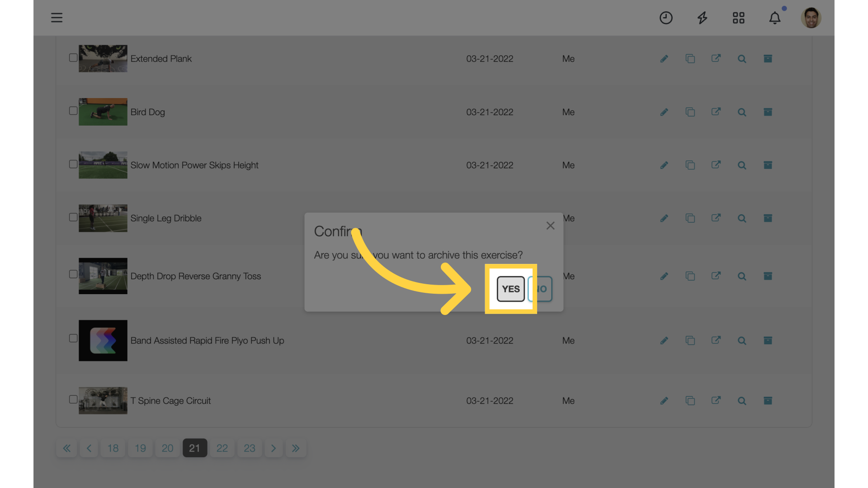The height and width of the screenshot is (488, 868).
Task: Toggle the checkbox for Bird Dog exercise row
Action: click(x=73, y=112)
